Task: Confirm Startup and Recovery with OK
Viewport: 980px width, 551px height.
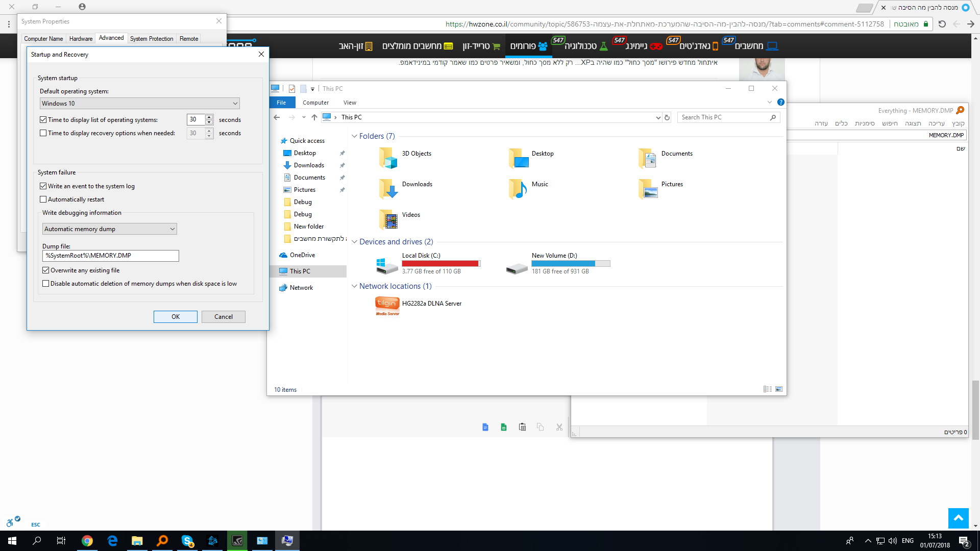Action: pos(176,317)
